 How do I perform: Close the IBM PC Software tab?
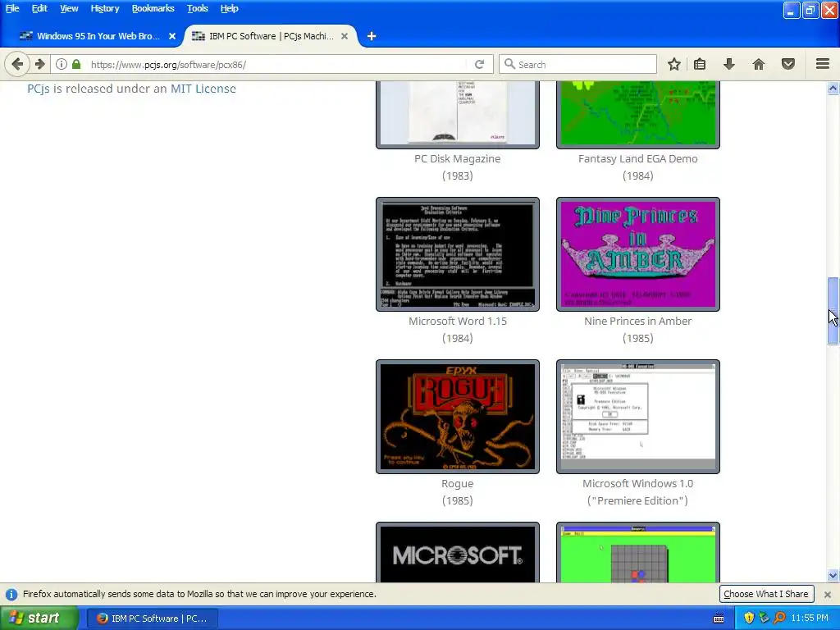345,36
